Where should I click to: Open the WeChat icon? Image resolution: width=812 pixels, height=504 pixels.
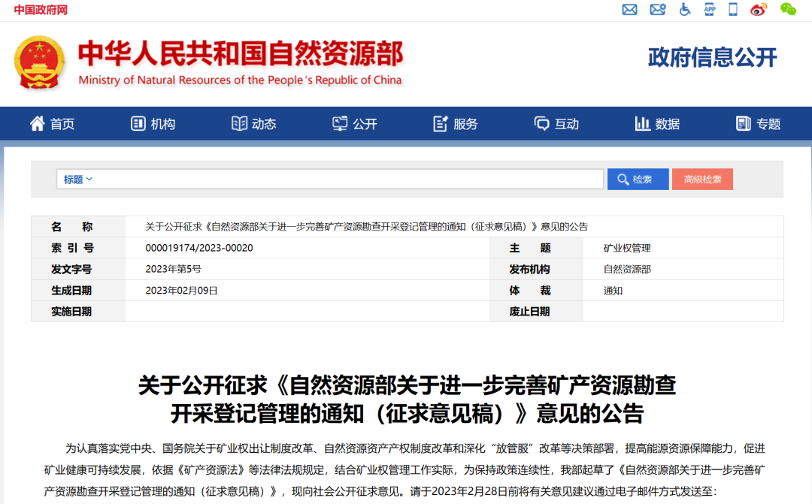coord(786,10)
